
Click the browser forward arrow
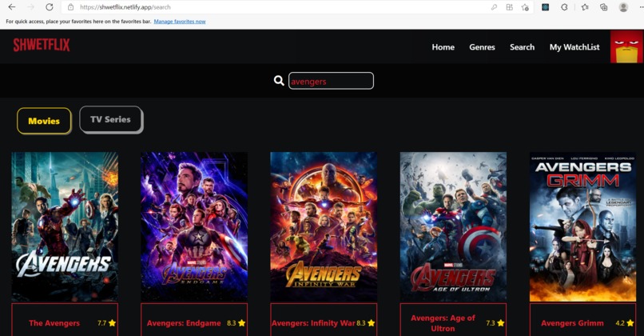point(30,7)
